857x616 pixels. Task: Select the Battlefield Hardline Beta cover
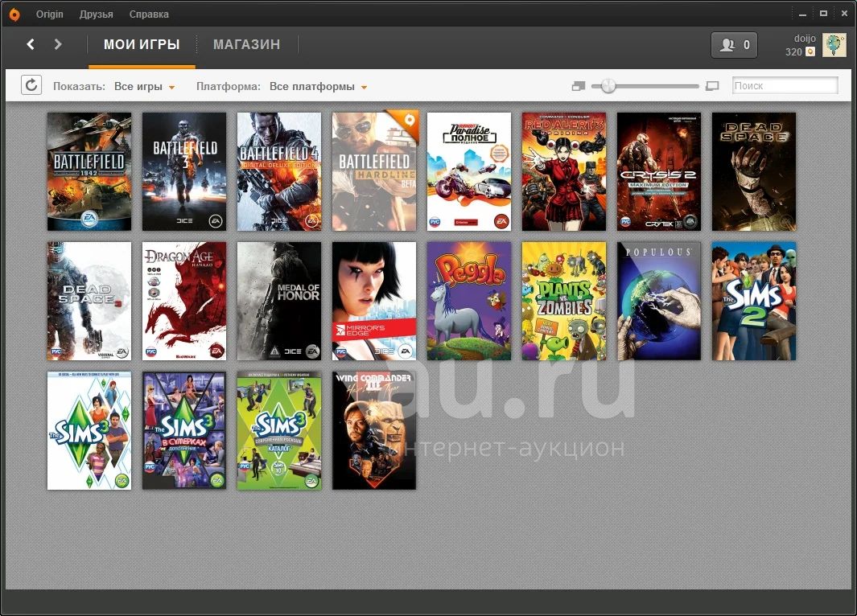click(374, 171)
